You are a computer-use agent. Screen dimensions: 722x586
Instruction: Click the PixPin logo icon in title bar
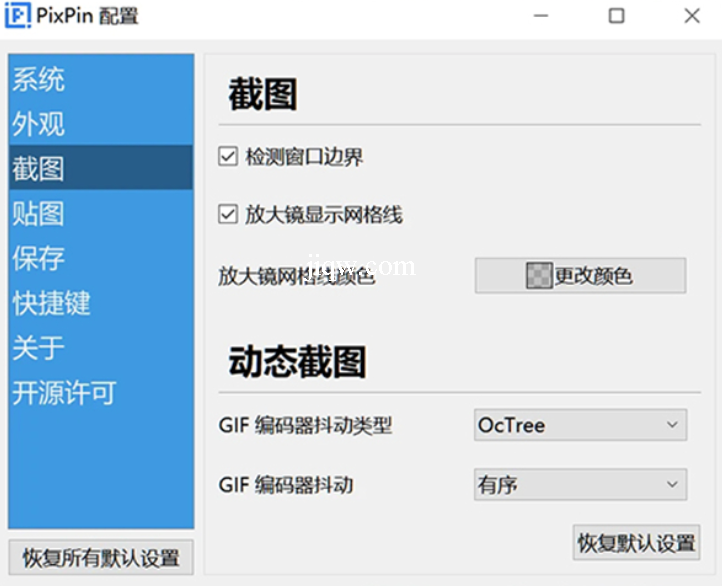[x=18, y=16]
